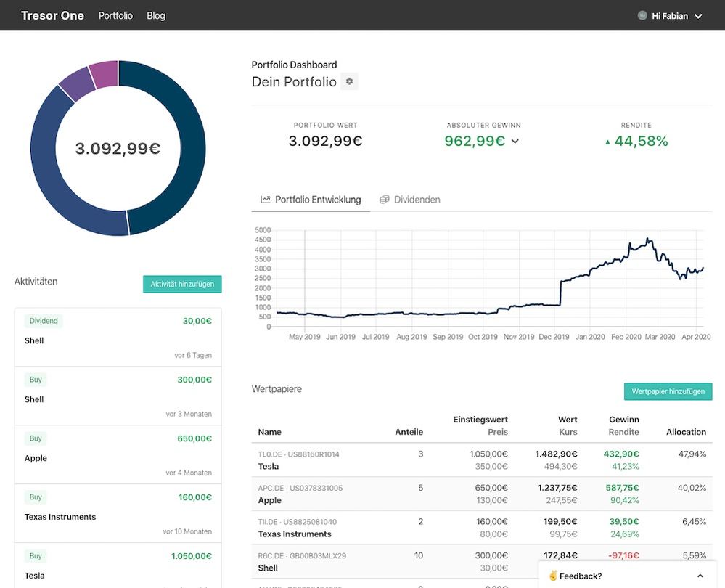Open the Shell Dividend activity entry
Viewport: 725px width, 588px height.
point(118,337)
